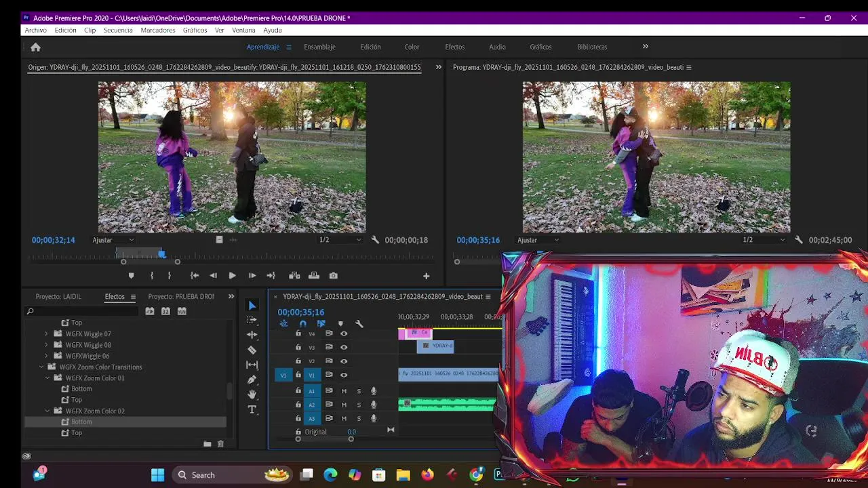868x488 pixels.
Task: Open Source monitor wrench settings
Action: point(375,240)
